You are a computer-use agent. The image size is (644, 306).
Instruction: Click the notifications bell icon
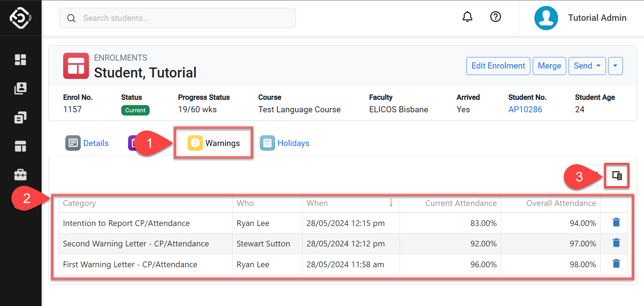tap(467, 17)
